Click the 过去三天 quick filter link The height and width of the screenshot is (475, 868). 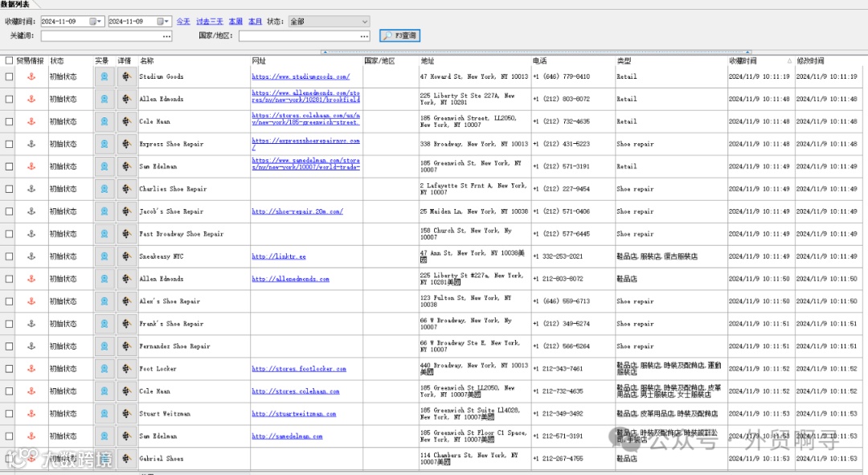tap(210, 22)
